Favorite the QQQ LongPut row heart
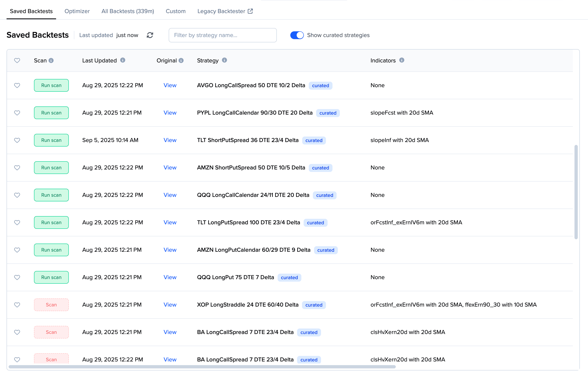Viewport: 588px width, 377px height. tap(17, 277)
